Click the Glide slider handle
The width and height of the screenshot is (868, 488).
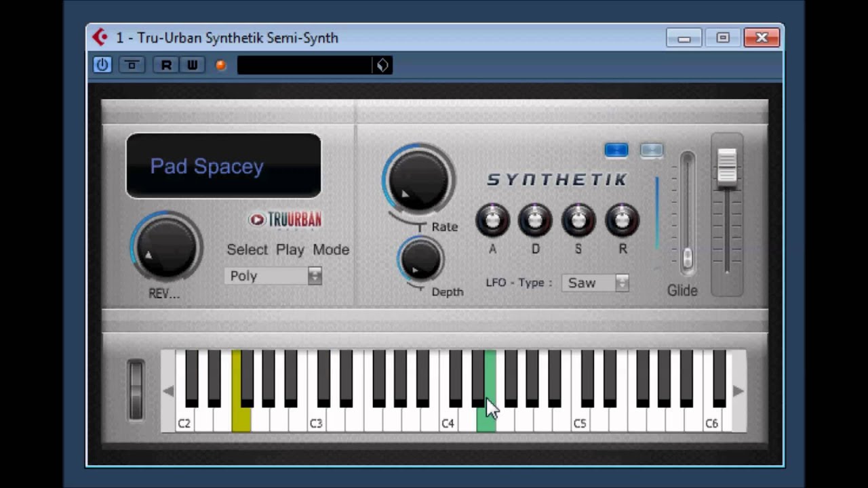coord(688,258)
